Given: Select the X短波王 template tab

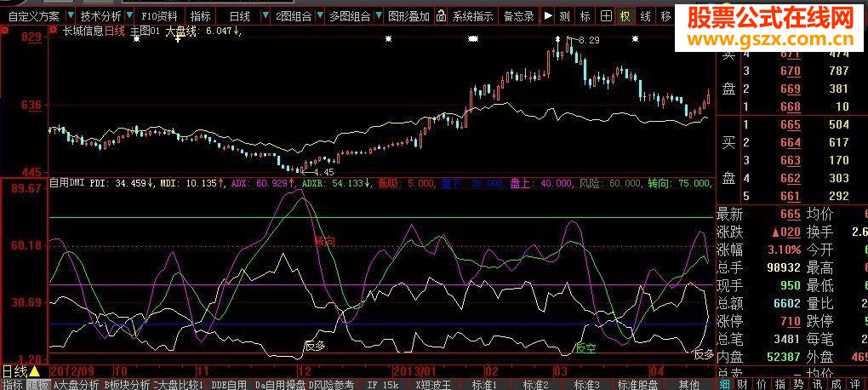Looking at the screenshot, I should pyautogui.click(x=433, y=384).
